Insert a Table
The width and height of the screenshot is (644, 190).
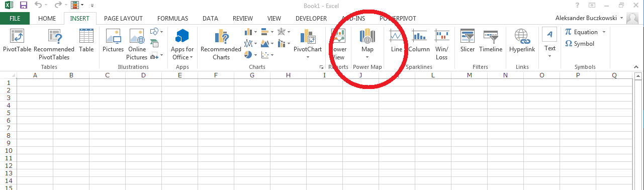coord(86,41)
